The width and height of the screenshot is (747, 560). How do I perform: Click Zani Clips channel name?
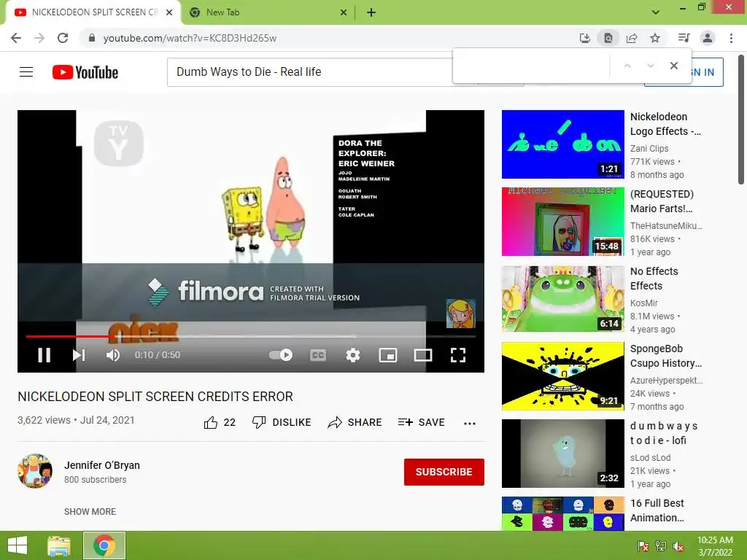point(649,149)
